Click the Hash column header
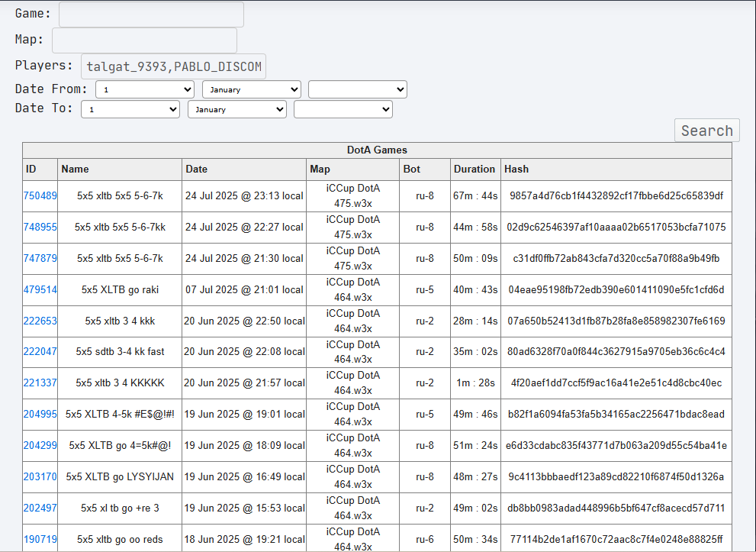The image size is (756, 552). tap(616, 169)
